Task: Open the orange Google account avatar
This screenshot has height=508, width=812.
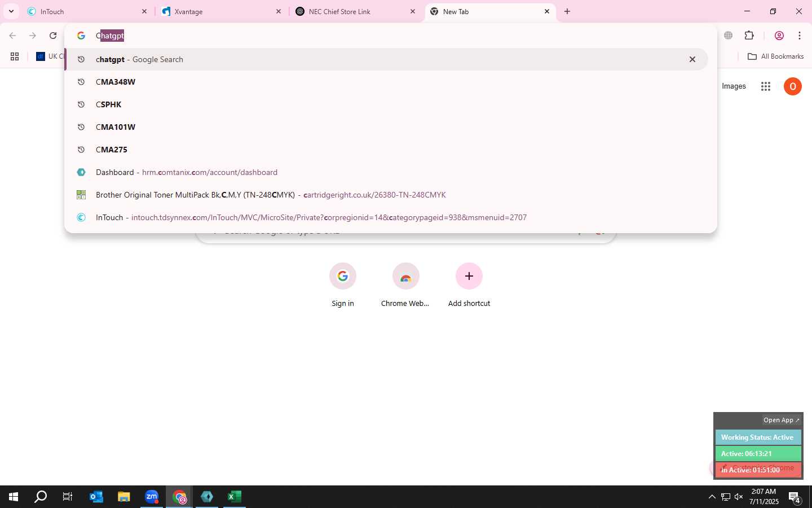Action: click(793, 86)
